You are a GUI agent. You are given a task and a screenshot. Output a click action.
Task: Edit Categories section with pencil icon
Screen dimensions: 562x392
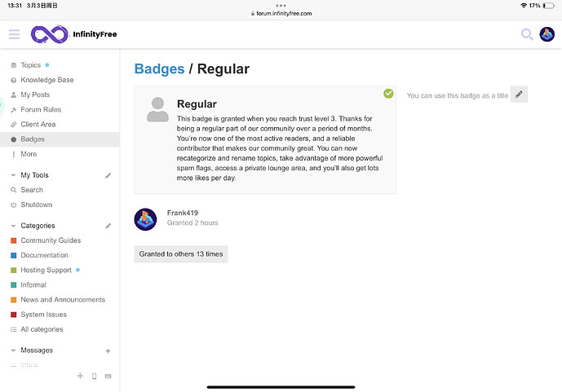(x=108, y=226)
